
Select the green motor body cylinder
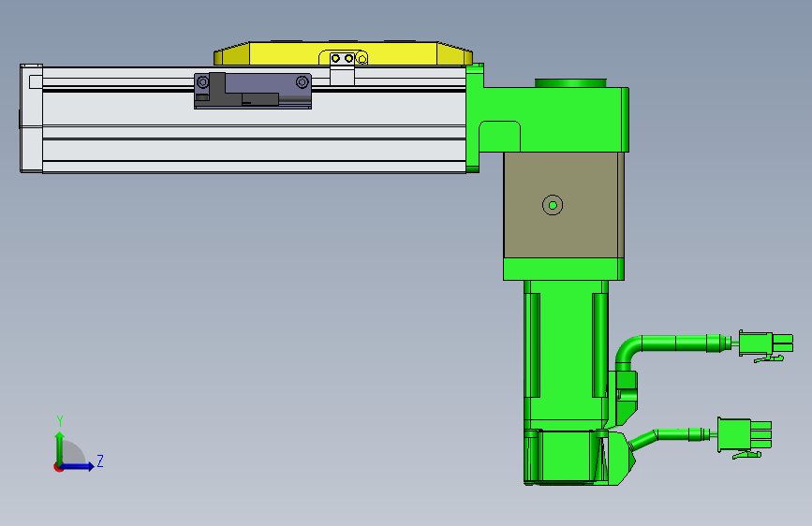566,355
